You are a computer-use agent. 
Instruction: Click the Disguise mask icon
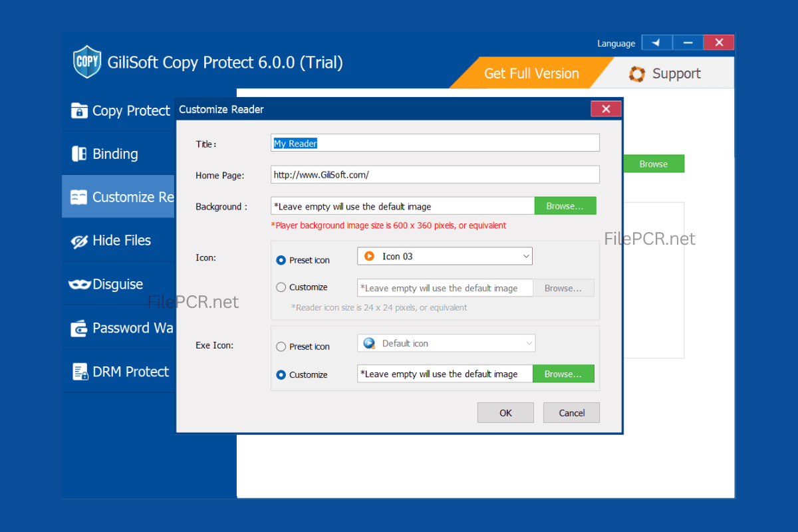click(x=79, y=284)
